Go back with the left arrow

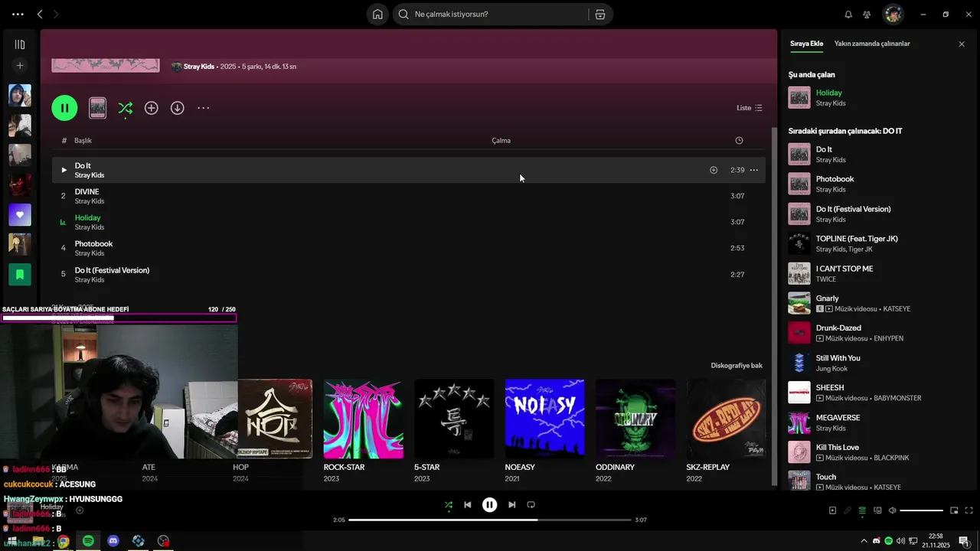(x=40, y=14)
